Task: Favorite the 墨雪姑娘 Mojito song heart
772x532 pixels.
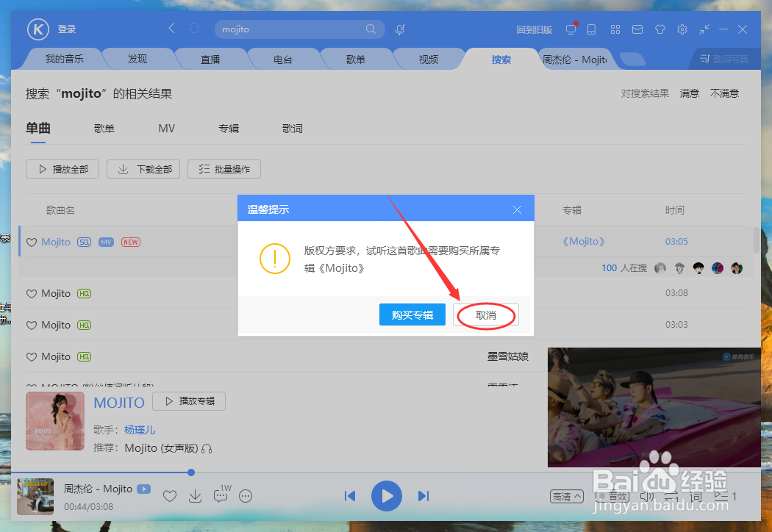Action: coord(32,357)
